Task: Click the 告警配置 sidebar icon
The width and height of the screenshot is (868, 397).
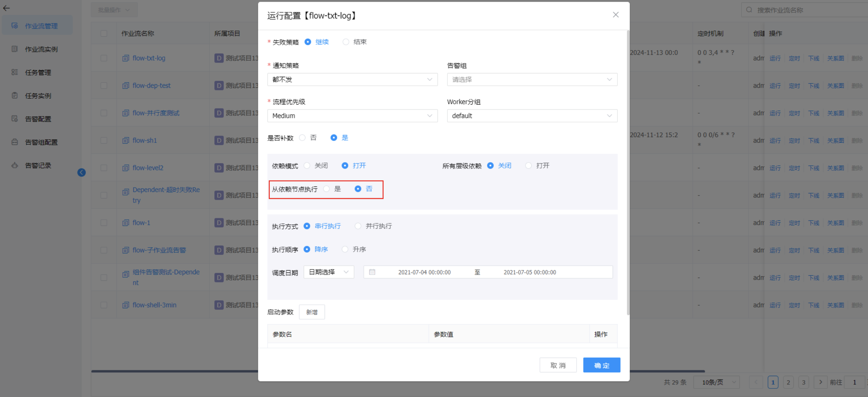Action: 14,119
